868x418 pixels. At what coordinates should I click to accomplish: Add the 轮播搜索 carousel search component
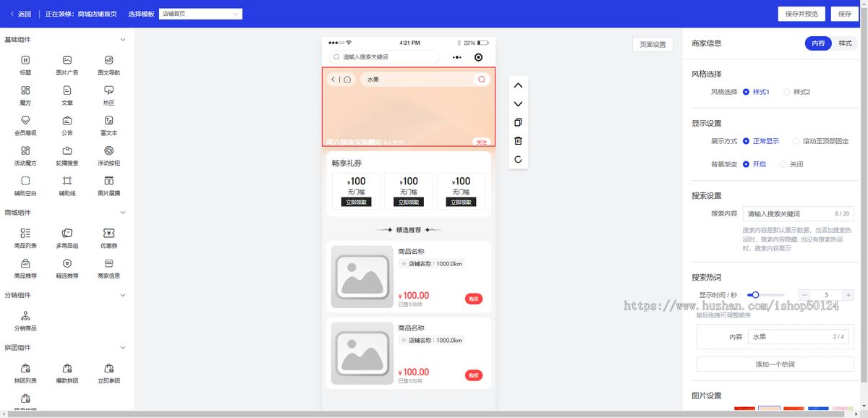pyautogui.click(x=67, y=157)
